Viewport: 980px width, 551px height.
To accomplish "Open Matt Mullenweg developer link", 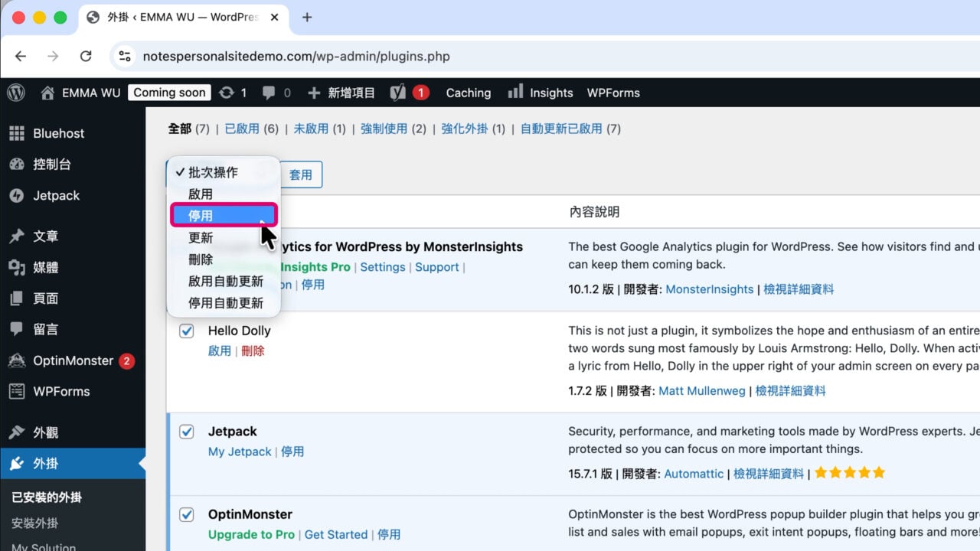I will [x=702, y=390].
